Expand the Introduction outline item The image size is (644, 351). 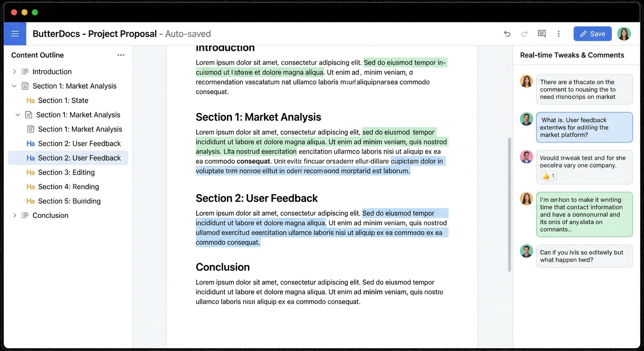(x=14, y=71)
